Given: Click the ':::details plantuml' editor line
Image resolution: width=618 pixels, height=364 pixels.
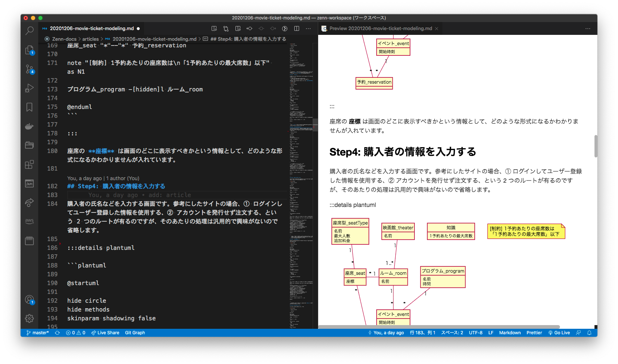Looking at the screenshot, I should click(x=101, y=248).
